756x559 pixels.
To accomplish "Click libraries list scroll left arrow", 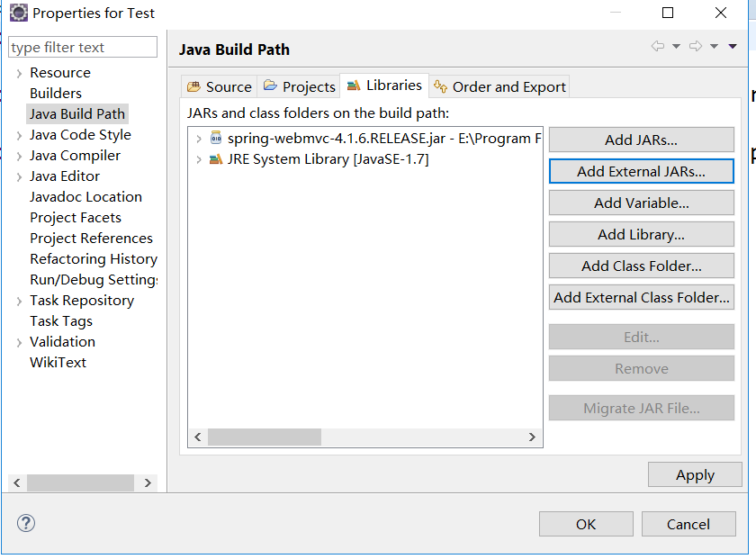I will pyautogui.click(x=198, y=437).
